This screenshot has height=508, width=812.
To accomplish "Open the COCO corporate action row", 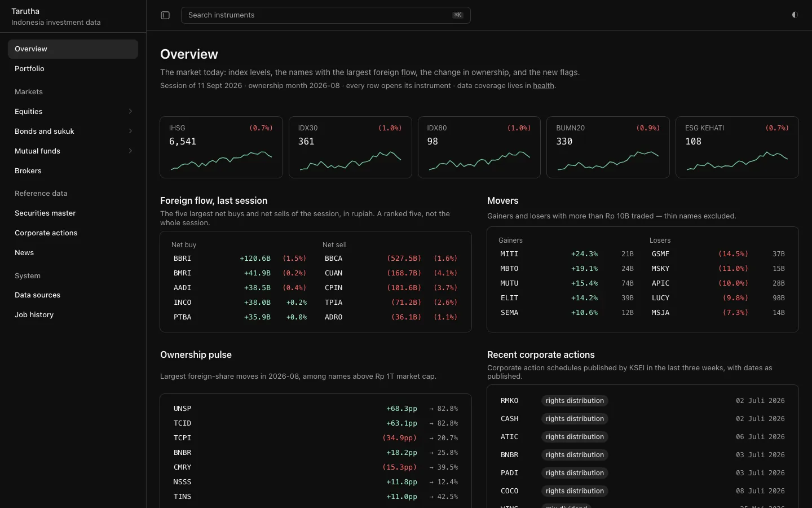I will [x=643, y=491].
